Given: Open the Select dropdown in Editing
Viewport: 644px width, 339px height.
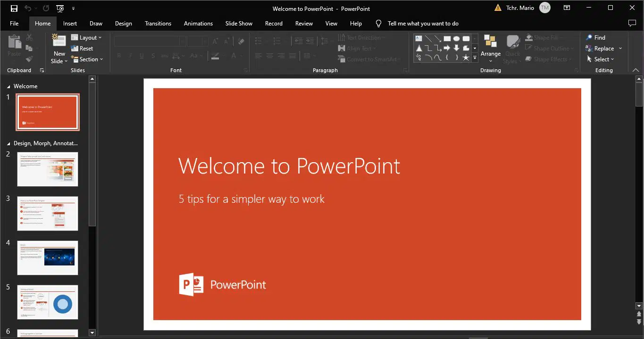Looking at the screenshot, I should coord(601,59).
